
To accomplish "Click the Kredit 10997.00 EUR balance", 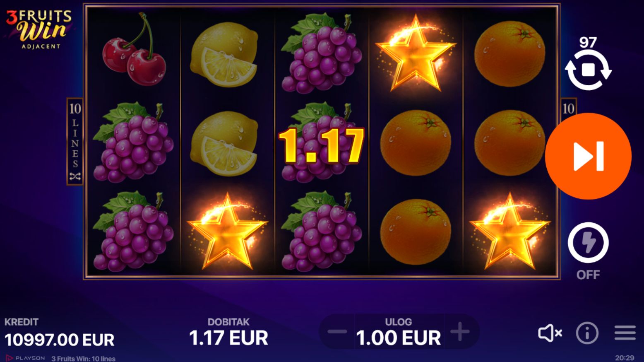I will pos(59,333).
